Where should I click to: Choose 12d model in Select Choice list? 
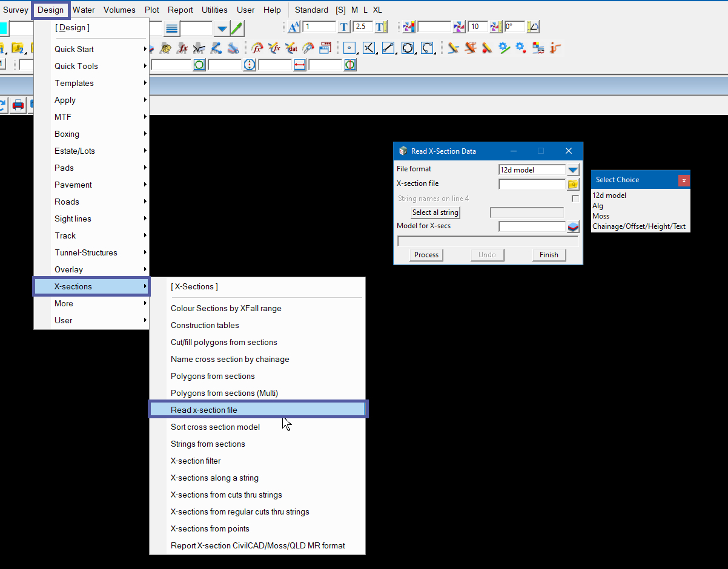[x=640, y=196]
